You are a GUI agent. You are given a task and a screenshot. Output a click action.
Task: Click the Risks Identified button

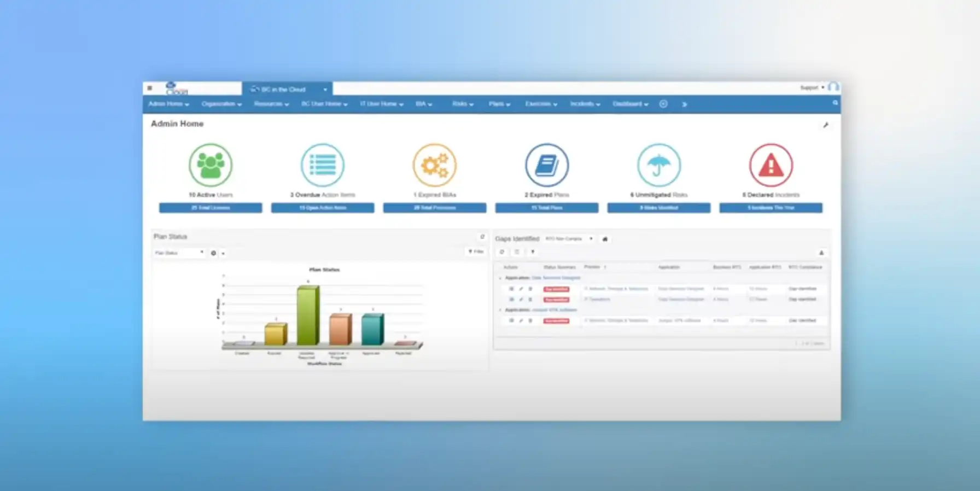click(659, 208)
